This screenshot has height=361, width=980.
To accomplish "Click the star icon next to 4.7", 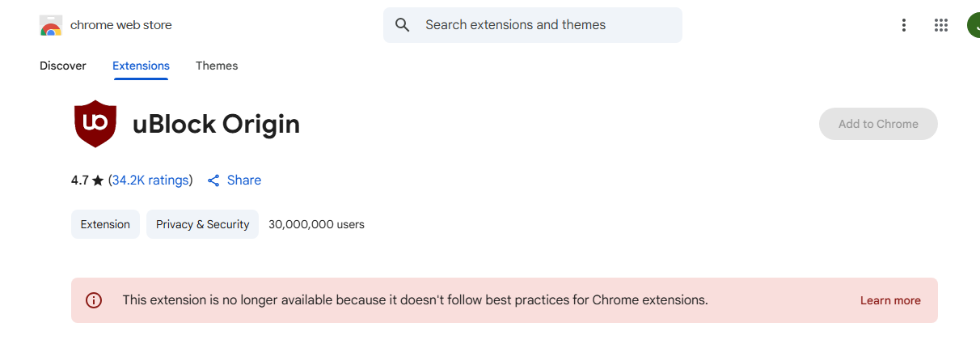I will [98, 180].
